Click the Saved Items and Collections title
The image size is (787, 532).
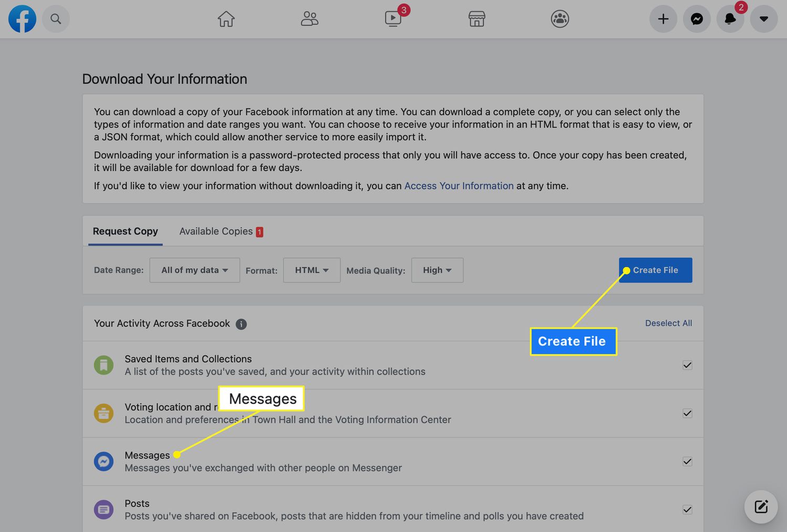[188, 359]
